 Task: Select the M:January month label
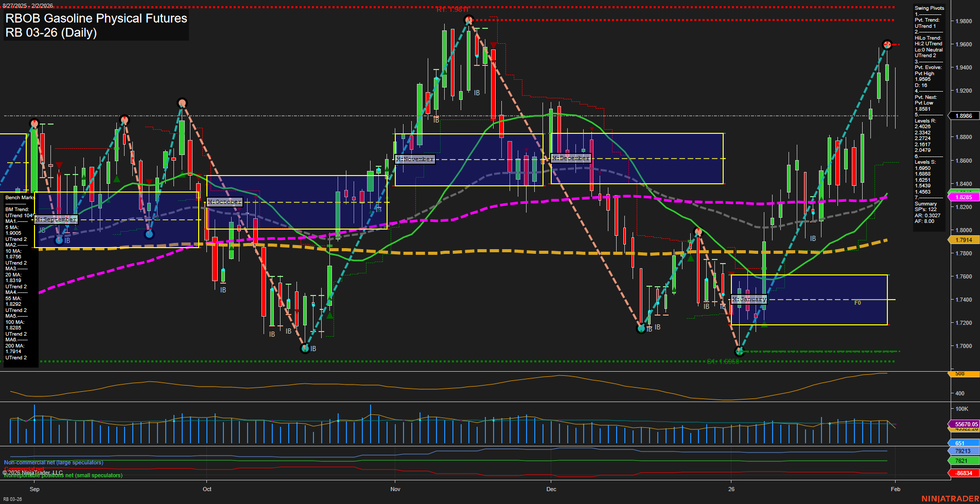tap(749, 299)
